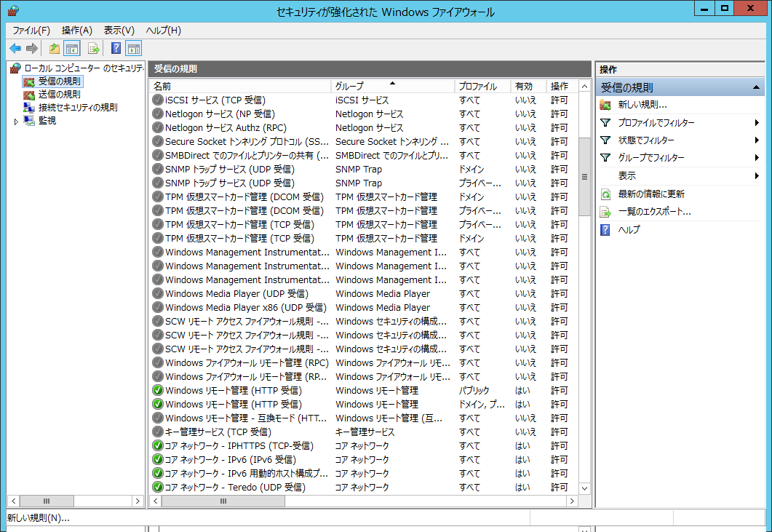Click 一覧のエクスポート... in Actions pane
Viewport: 772px width, 532px height.
click(654, 212)
